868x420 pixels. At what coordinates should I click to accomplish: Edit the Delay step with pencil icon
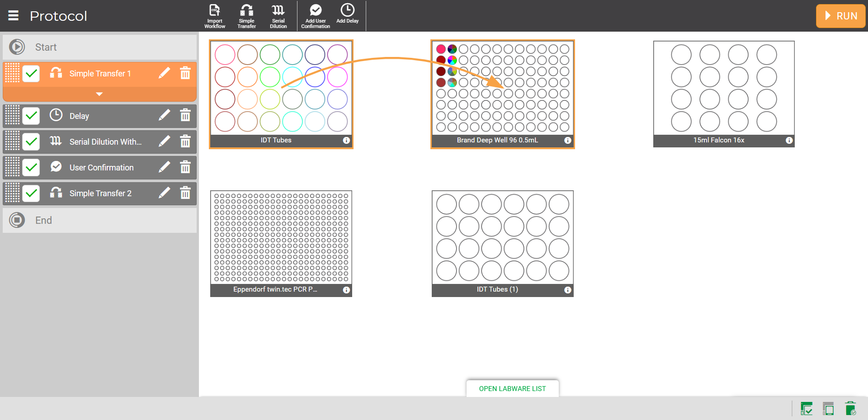pyautogui.click(x=165, y=116)
